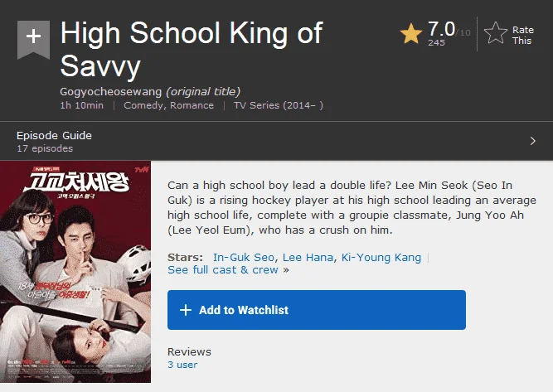Open Ki-Young Kang's profile link
The image size is (553, 392).
click(381, 258)
